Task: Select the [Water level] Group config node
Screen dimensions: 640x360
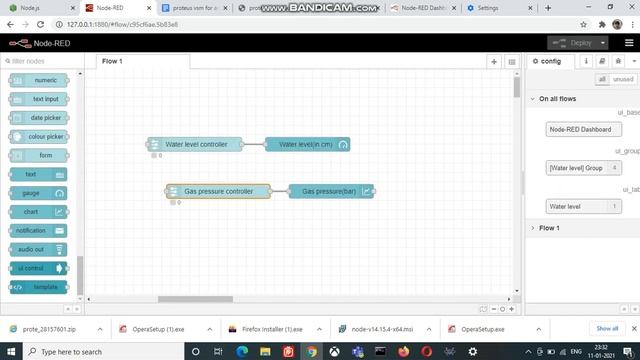Action: click(x=584, y=168)
